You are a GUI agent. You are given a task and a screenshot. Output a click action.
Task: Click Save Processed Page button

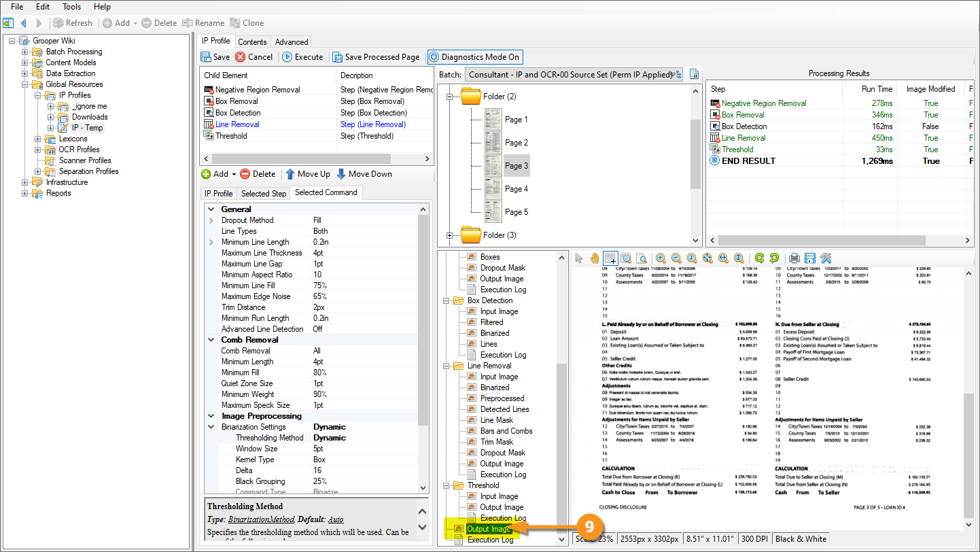(x=375, y=57)
